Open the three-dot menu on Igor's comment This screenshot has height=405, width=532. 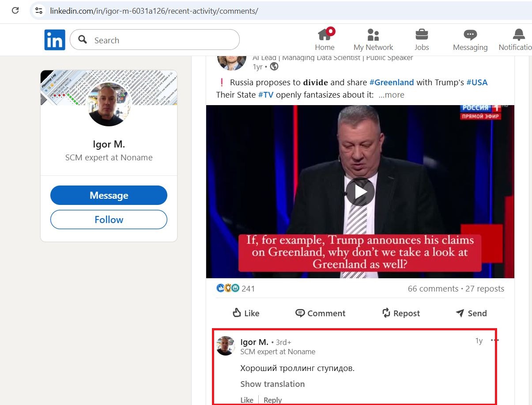[495, 340]
